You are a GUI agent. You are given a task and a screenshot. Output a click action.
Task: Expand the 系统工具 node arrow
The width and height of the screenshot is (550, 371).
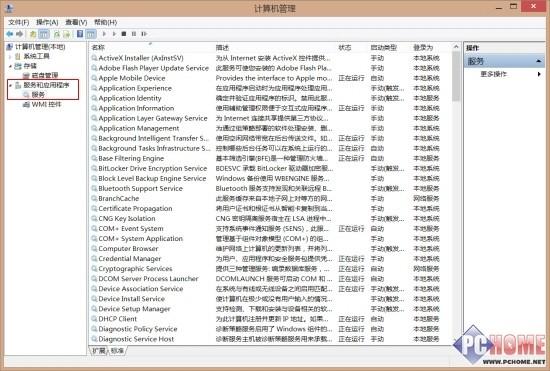(x=10, y=56)
